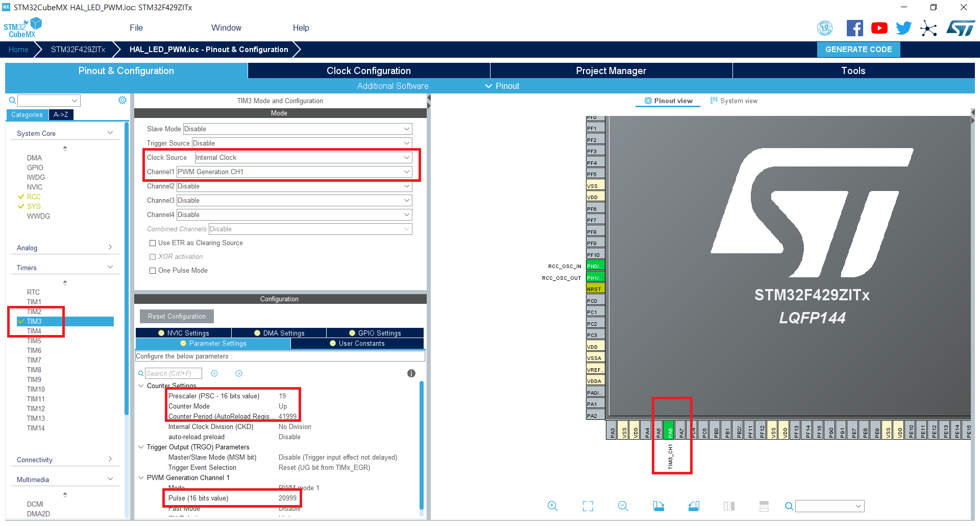Image resolution: width=980 pixels, height=526 pixels.
Task: Go to the previous search result arrow
Action: coord(214,373)
